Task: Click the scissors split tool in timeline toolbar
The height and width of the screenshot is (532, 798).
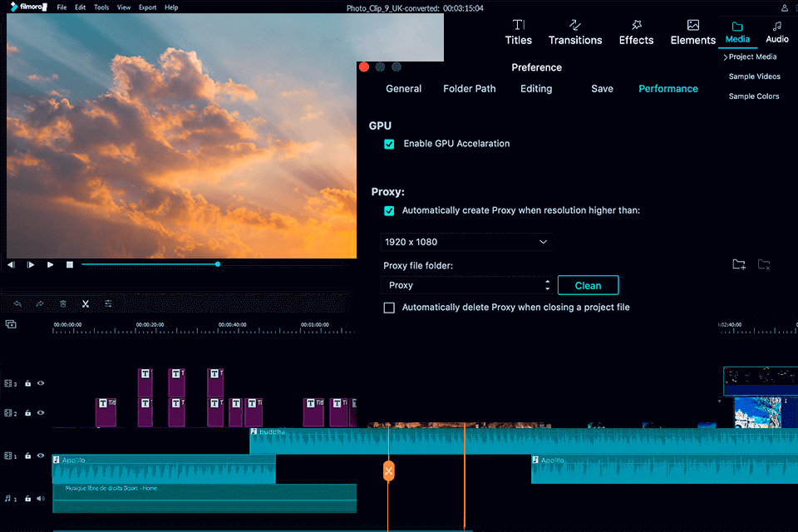Action: 85,304
